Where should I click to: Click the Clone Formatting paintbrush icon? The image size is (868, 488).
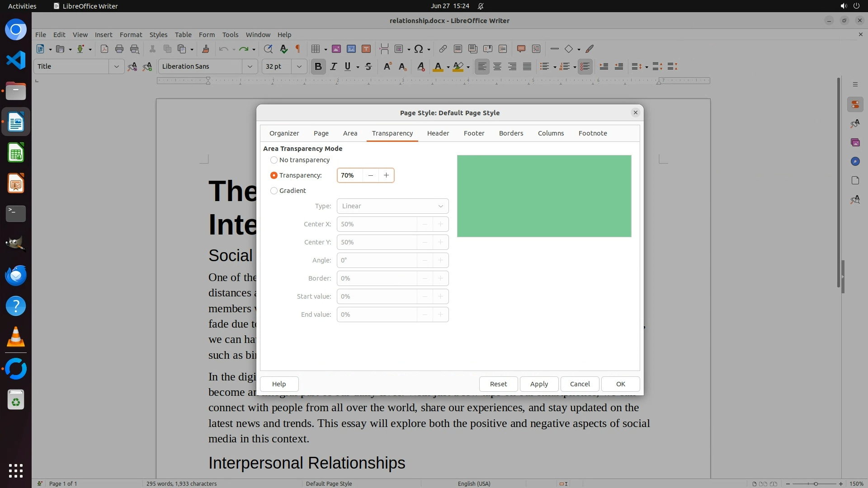click(205, 49)
